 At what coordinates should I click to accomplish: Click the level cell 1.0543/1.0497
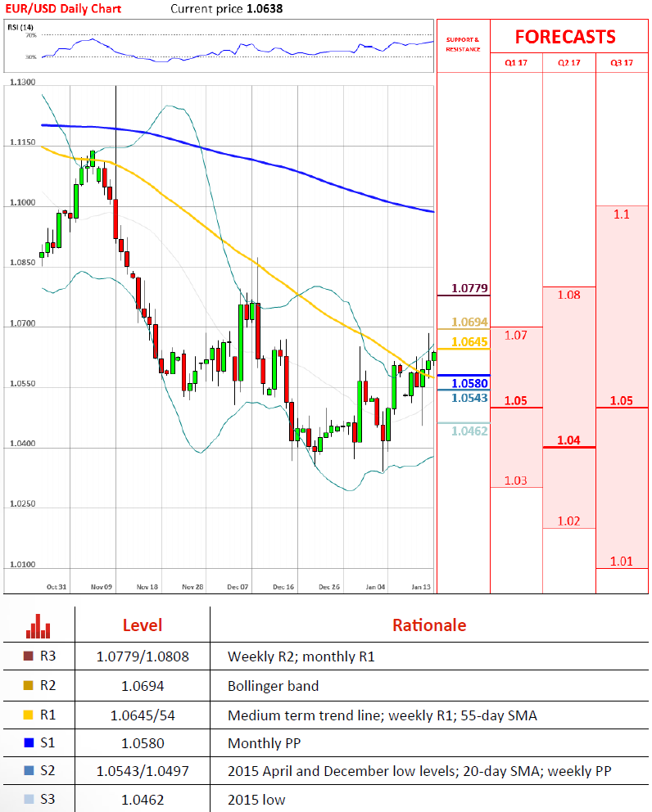(143, 772)
